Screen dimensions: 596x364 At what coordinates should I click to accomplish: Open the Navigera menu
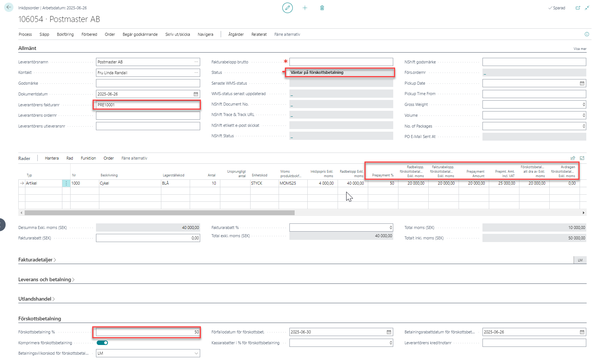tap(205, 34)
